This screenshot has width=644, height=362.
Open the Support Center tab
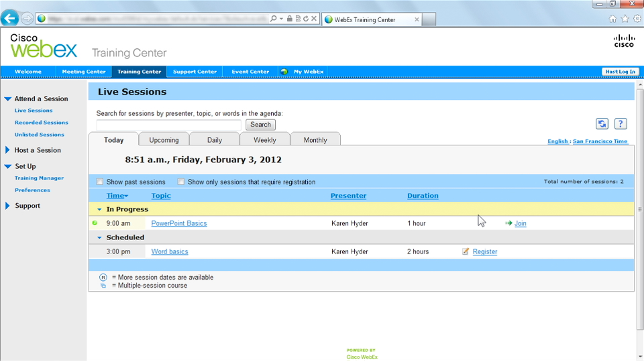tap(195, 72)
